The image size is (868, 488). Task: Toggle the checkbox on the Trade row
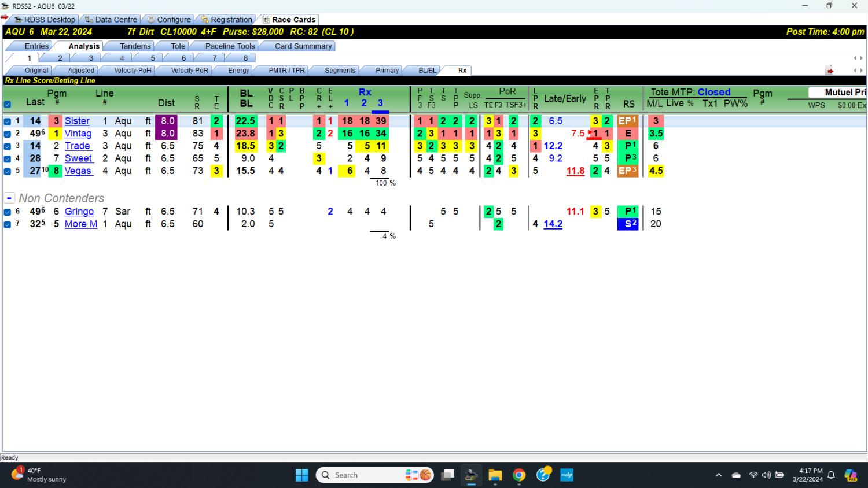tap(8, 146)
